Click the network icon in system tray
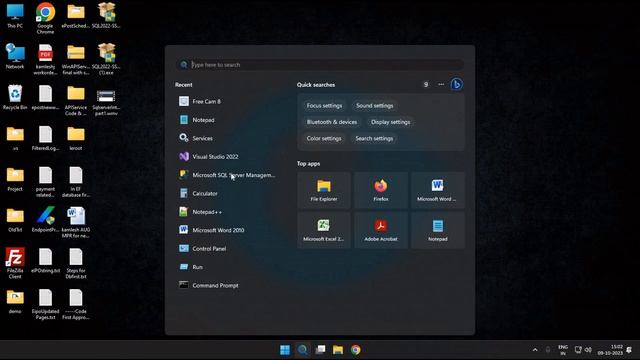 (578, 350)
